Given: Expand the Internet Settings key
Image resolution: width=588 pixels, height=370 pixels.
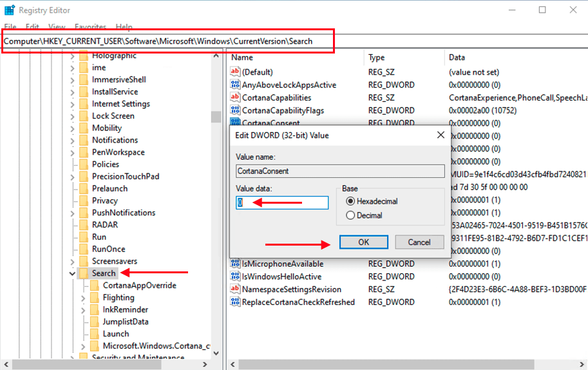Looking at the screenshot, I should (72, 104).
